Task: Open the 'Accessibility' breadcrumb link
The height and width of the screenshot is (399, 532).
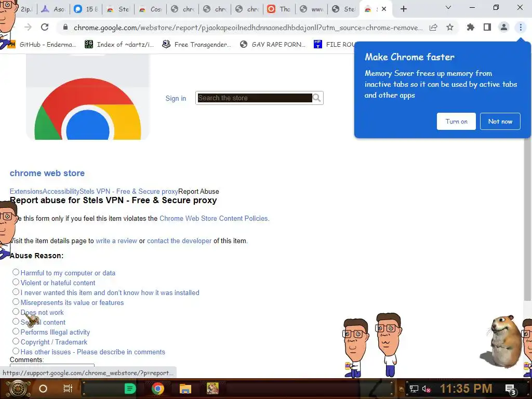Action: click(x=61, y=191)
